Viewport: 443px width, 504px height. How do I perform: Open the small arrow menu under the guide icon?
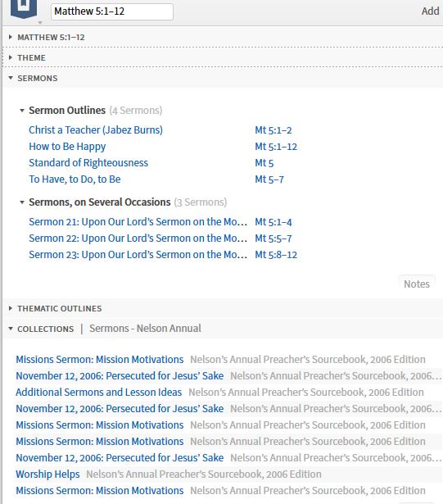[40, 23]
